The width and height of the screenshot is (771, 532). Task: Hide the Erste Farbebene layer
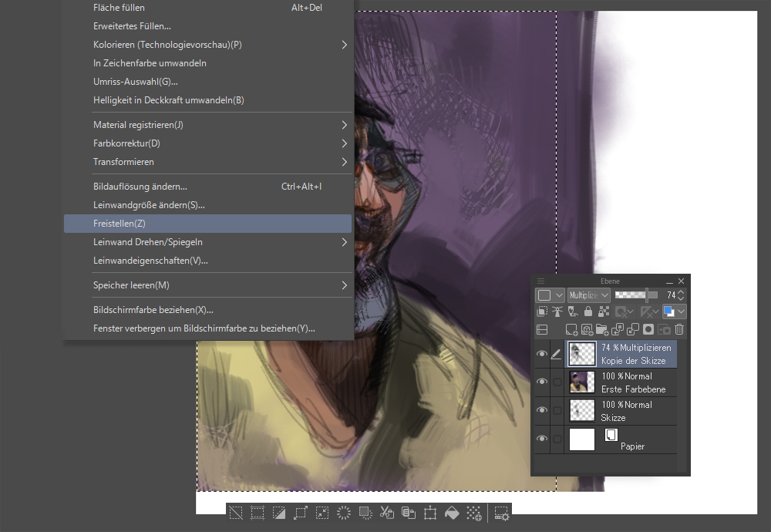click(542, 382)
